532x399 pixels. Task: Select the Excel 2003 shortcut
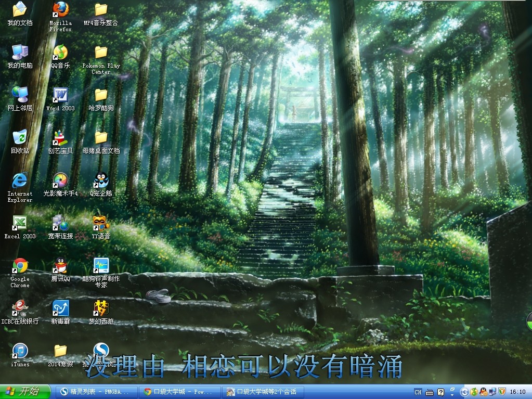point(20,227)
